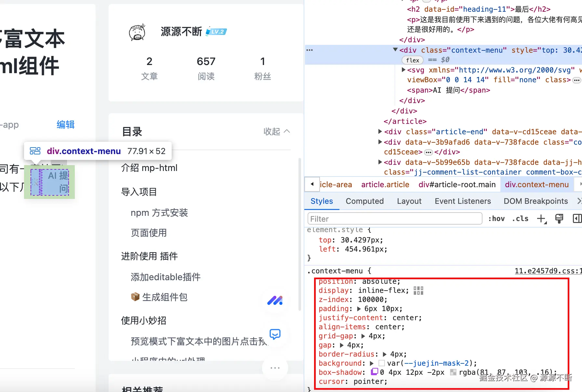Click the LV.2 level badge
The height and width of the screenshot is (392, 582).
tap(216, 31)
